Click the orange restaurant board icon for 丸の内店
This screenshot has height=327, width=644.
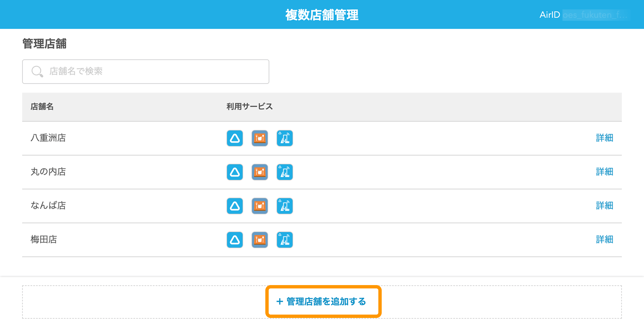coord(260,172)
